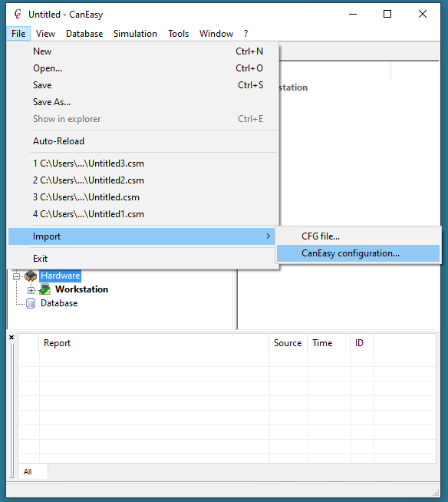Click the ID column header
Screen dimensions: 448x502
tap(362, 343)
